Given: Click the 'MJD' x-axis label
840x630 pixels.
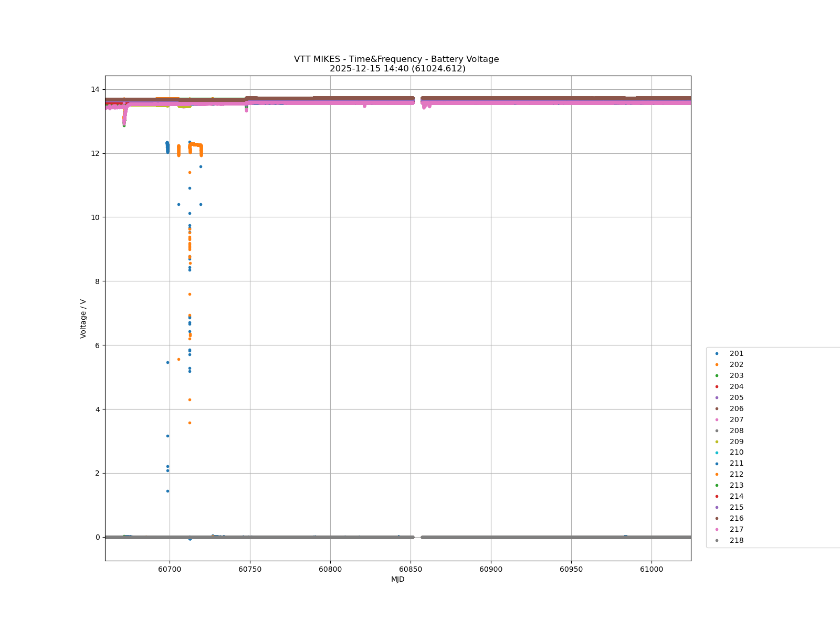Looking at the screenshot, I should [397, 580].
